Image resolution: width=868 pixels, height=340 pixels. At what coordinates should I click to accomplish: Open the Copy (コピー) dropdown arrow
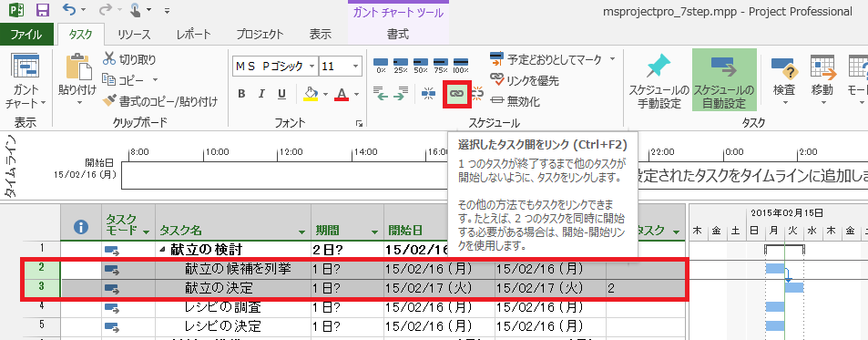(155, 80)
